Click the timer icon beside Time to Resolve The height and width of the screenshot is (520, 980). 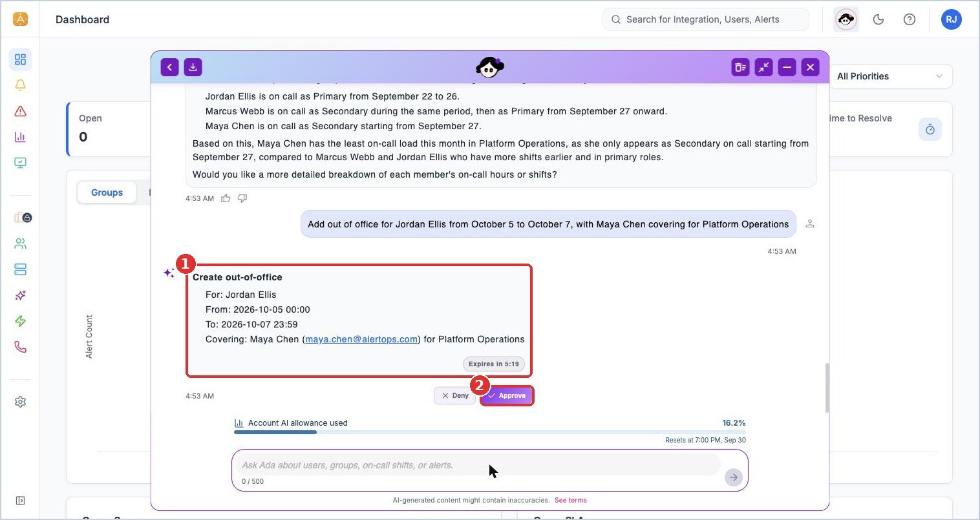coord(930,129)
